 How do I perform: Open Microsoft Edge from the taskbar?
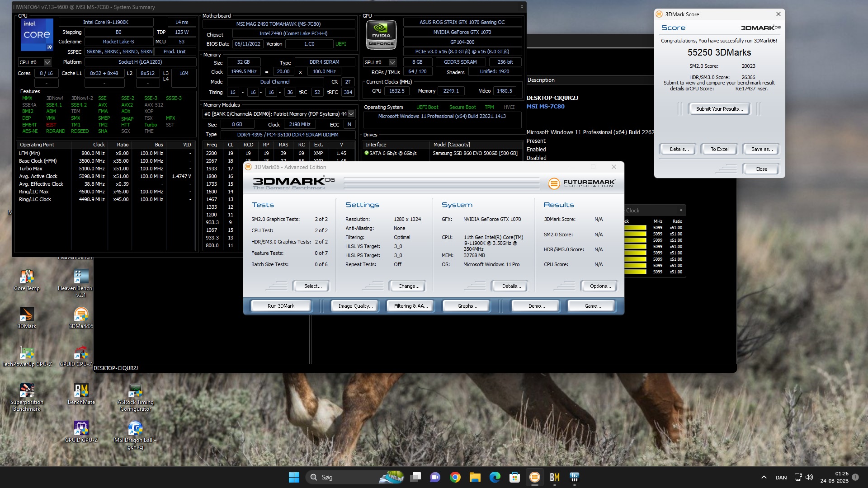point(495,477)
